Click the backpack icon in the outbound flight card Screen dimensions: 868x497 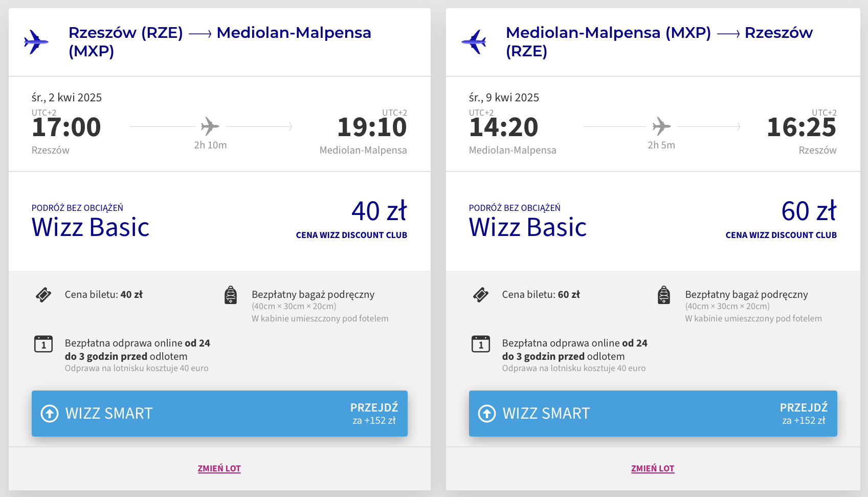coord(231,295)
